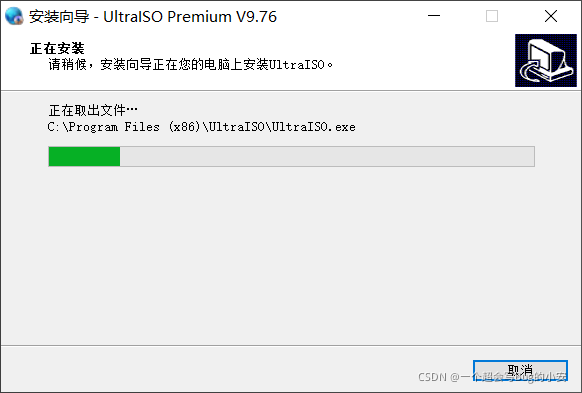Click the 请稍候 installing description line
Image resolution: width=582 pixels, height=393 pixels.
[190, 65]
